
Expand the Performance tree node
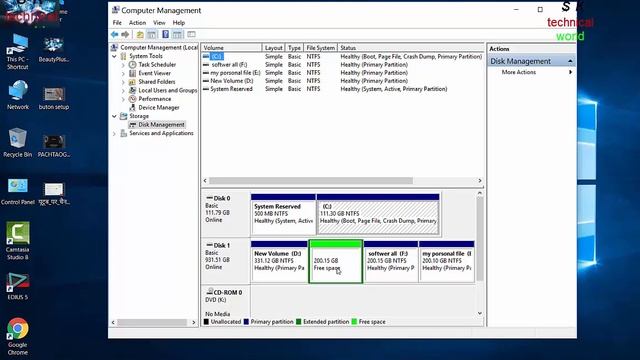click(x=123, y=99)
